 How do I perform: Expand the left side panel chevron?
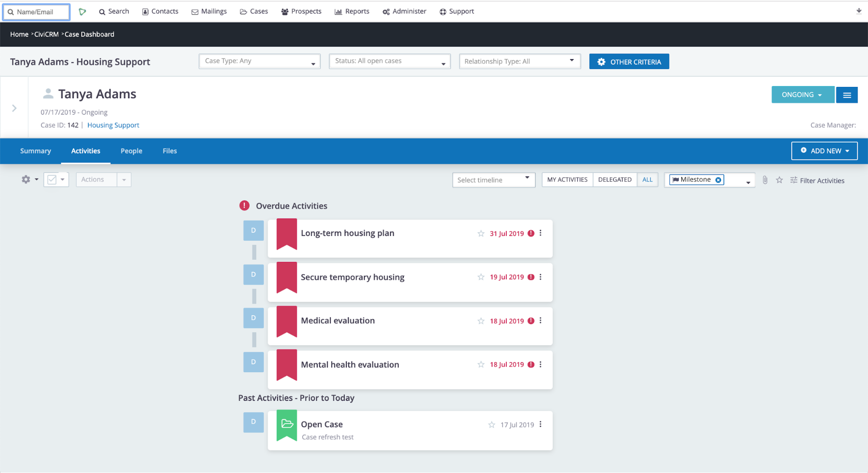pos(14,108)
